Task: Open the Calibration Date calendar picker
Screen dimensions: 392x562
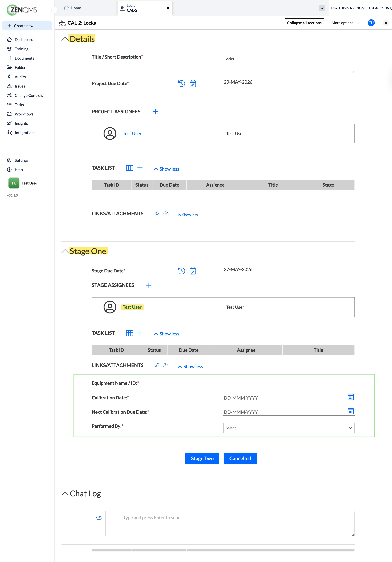Action: click(x=350, y=397)
